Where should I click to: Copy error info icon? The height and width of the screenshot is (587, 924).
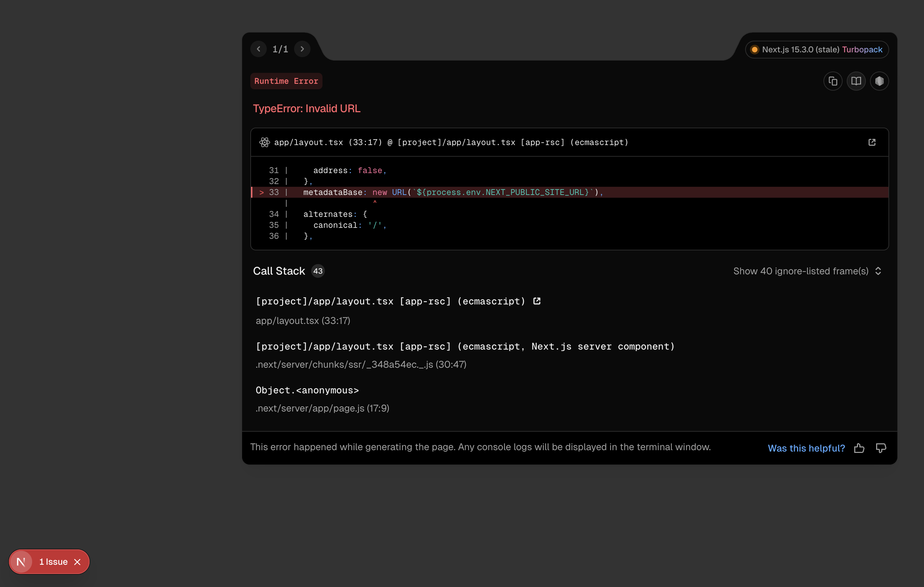pos(833,81)
